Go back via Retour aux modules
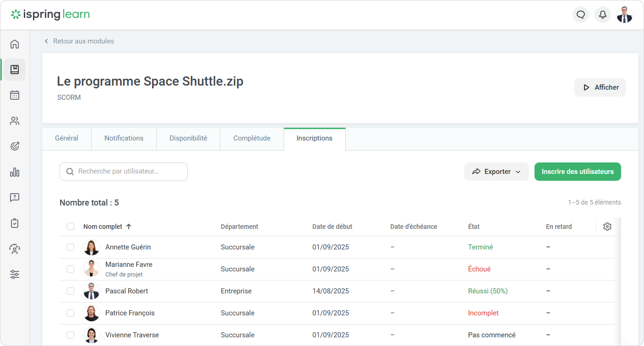Screen dimensions: 644x346 [79, 41]
